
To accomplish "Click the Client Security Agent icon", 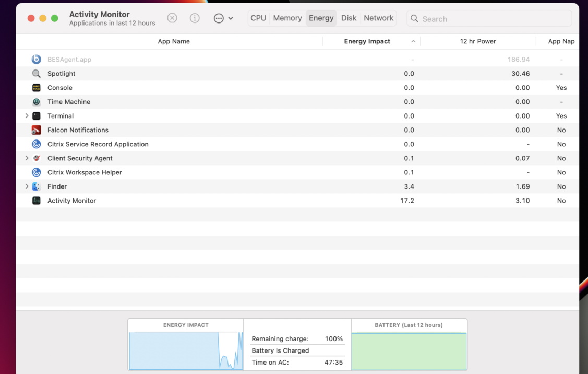I will pos(37,158).
